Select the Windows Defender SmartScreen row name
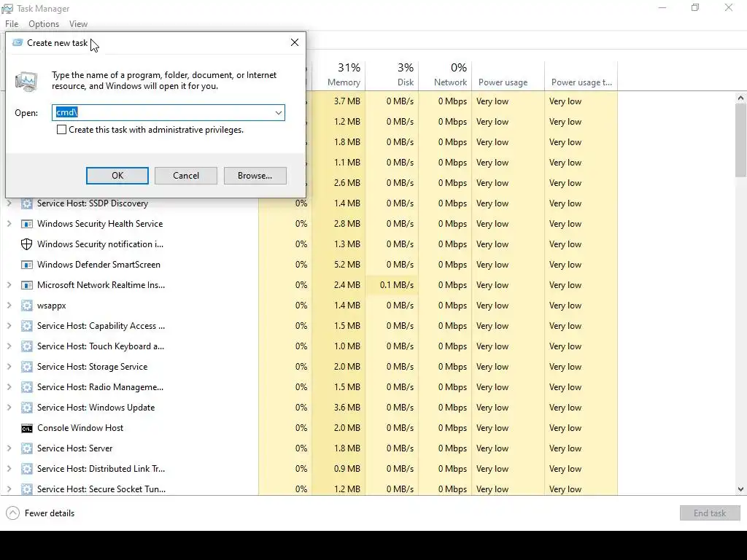 [98, 265]
